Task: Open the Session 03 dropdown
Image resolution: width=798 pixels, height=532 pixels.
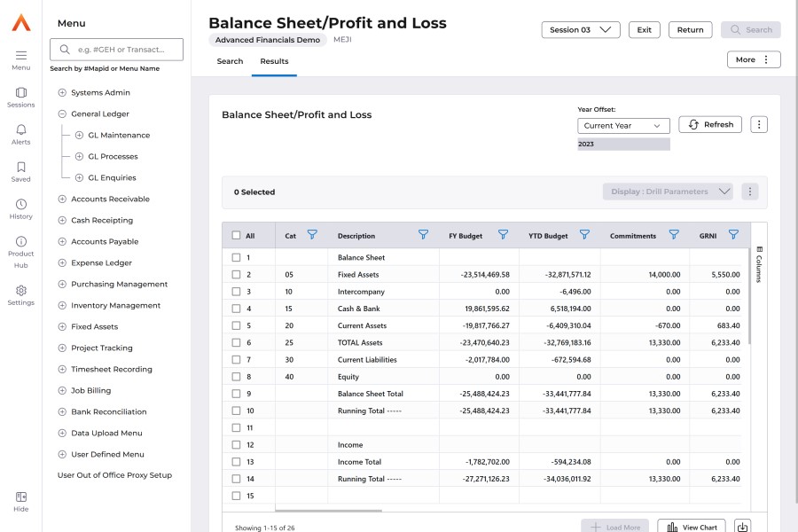Action: pyautogui.click(x=581, y=29)
